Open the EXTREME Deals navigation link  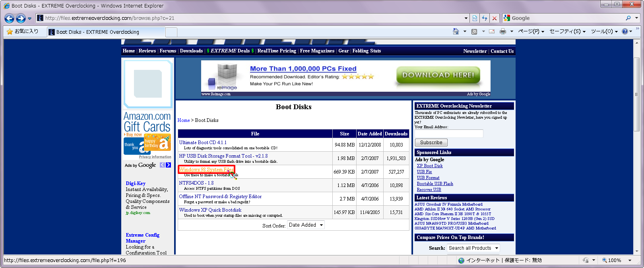tap(230, 51)
